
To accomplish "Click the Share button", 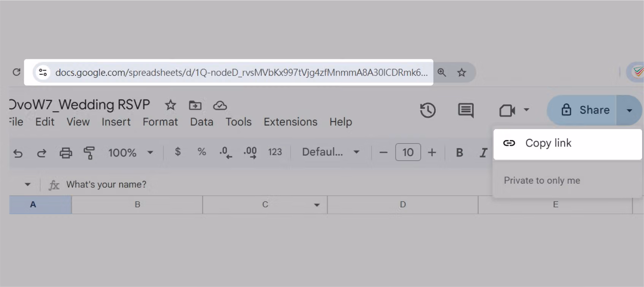I will tap(582, 110).
